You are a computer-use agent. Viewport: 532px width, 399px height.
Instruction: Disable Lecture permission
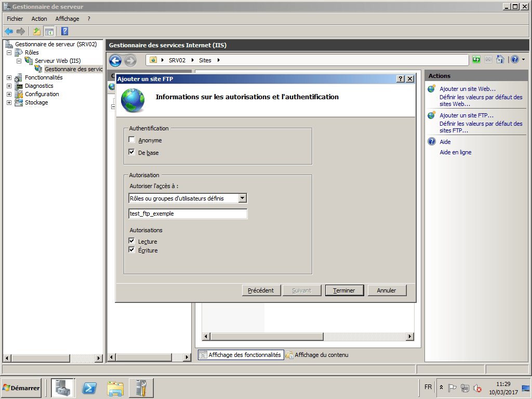132,240
